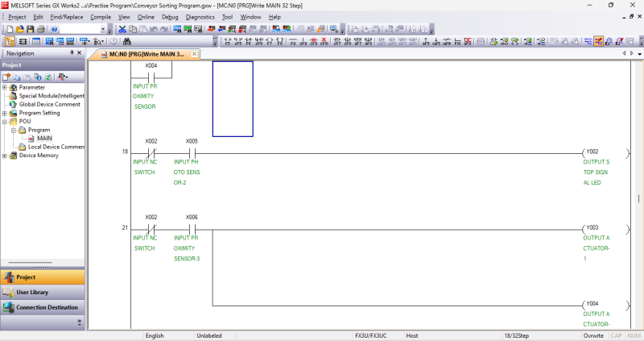
Task: Pin the Navigation panel with pushpin
Action: 72,53
